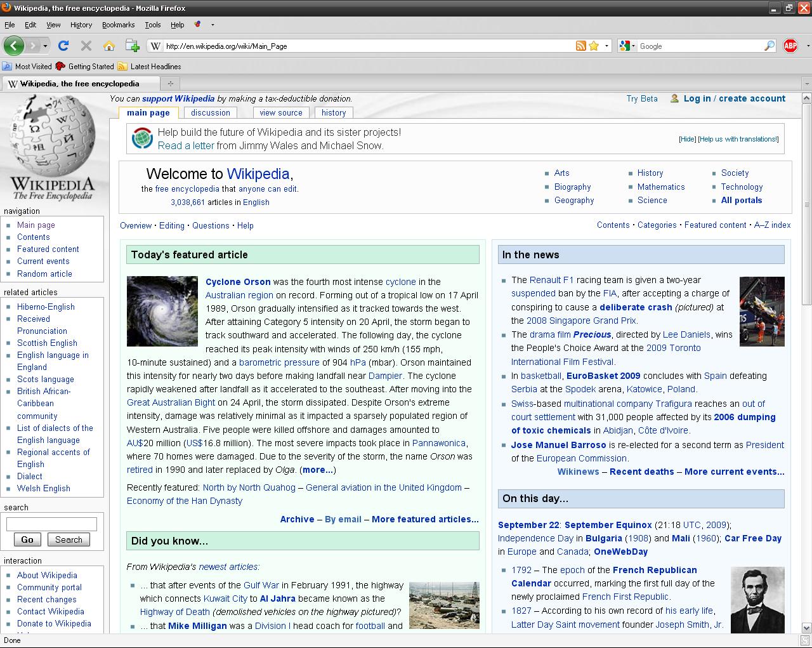Go to the Home page icon
Screen dimensions: 812x648
(109, 46)
